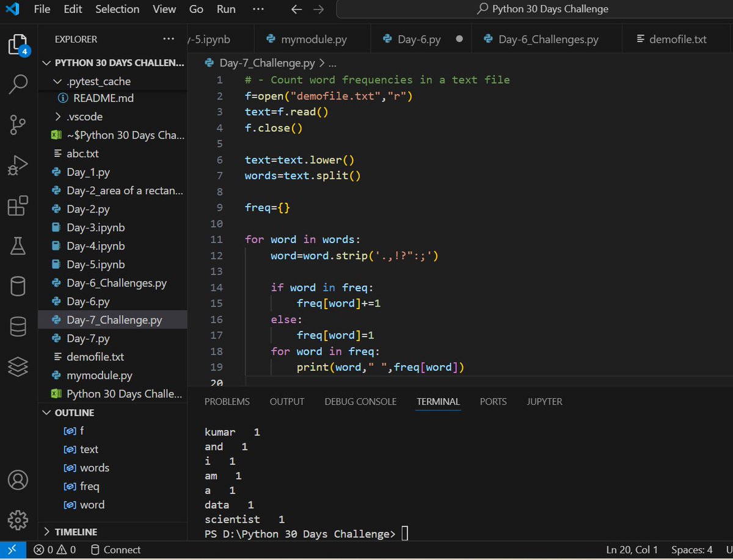
Task: Open the PROBLEMS panel tab
Action: pos(227,402)
